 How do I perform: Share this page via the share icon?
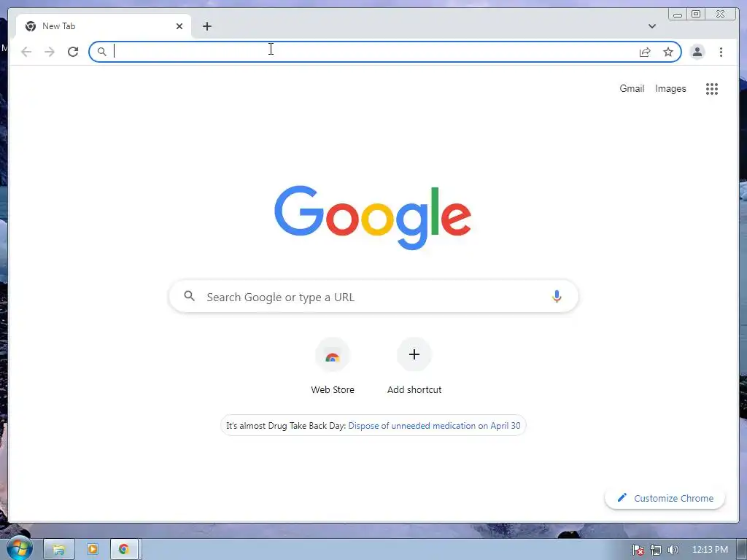click(645, 52)
